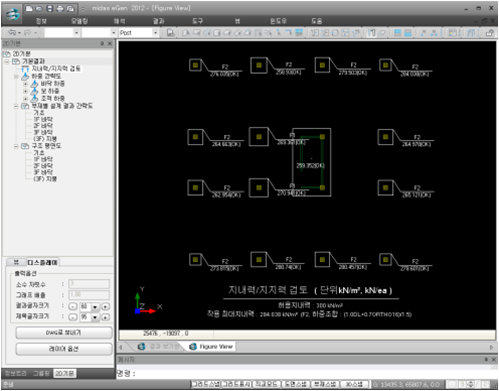Toggle the 그리드스냅 status bar button
The height and width of the screenshot is (391, 499).
[x=206, y=384]
